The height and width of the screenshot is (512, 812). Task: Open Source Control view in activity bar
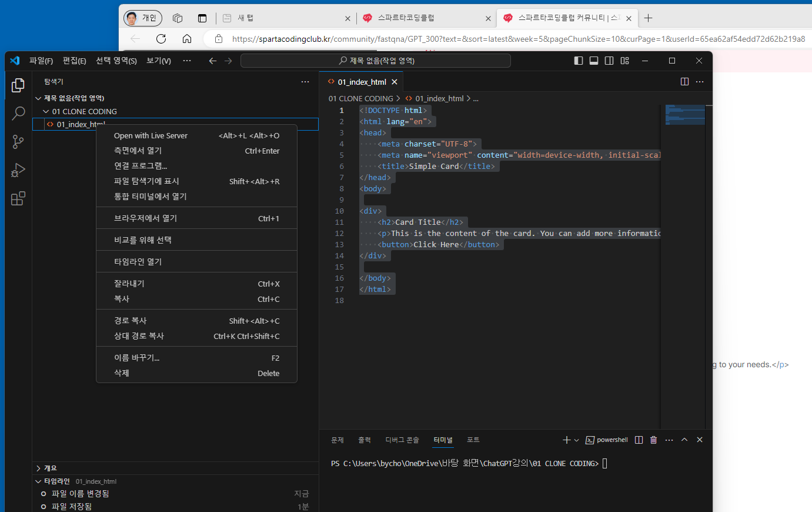pyautogui.click(x=18, y=142)
